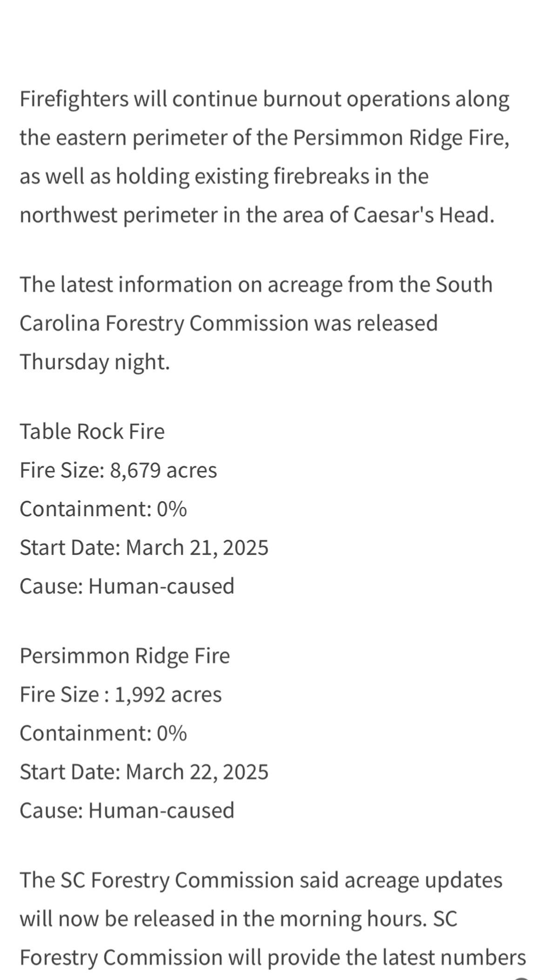
Task: Click 'Firefighters' at start of the article
Action: pyautogui.click(x=74, y=99)
